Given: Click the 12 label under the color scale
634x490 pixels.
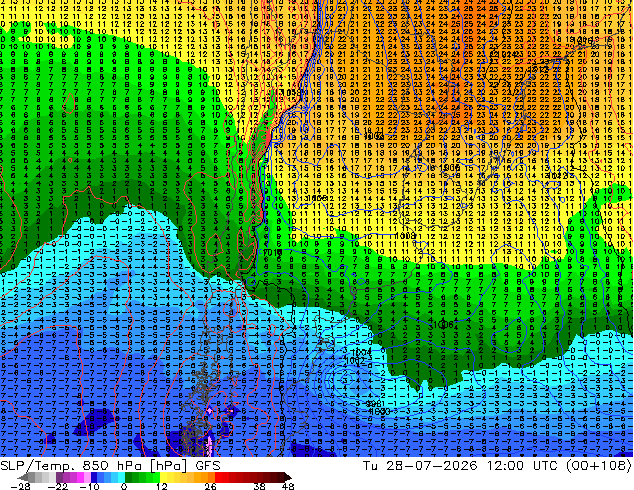Looking at the screenshot, I should pos(162,486).
